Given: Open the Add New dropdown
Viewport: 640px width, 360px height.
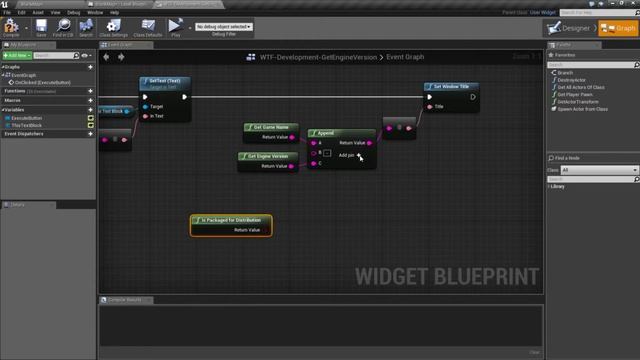Looking at the screenshot, I should click(17, 56).
